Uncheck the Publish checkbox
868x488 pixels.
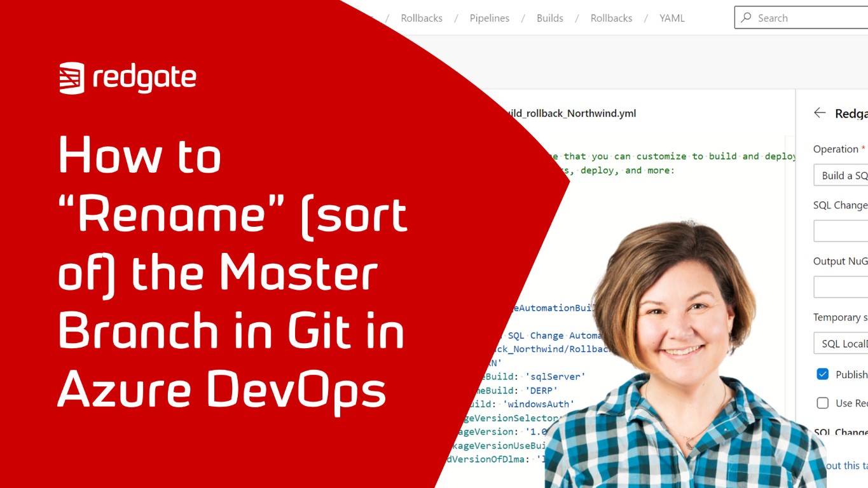[x=822, y=374]
